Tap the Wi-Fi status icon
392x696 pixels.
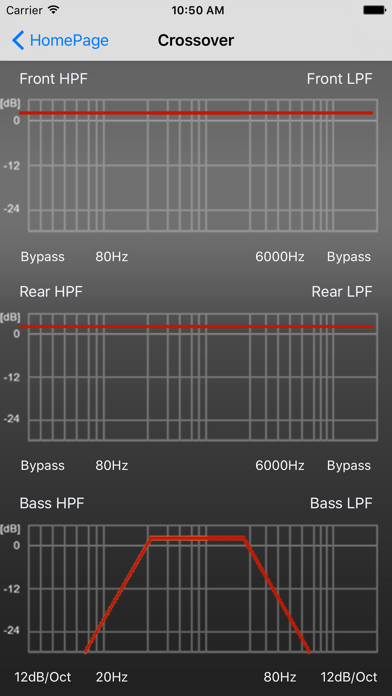point(54,10)
